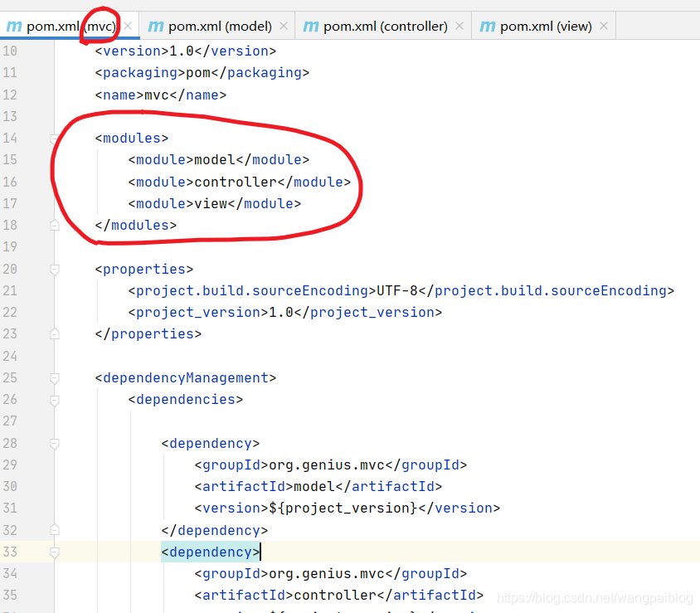Fold properties closing marker at line 23
The height and width of the screenshot is (613, 700).
pos(55,334)
